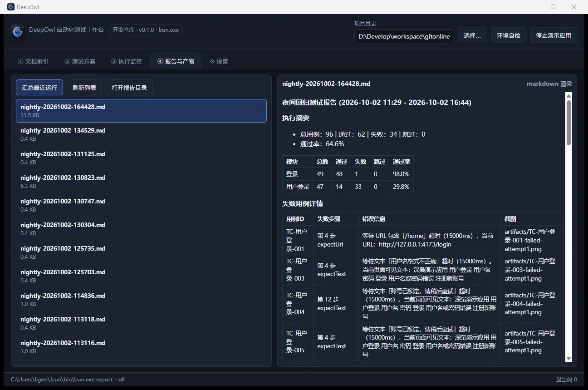Open report nightly-20261002-114836.md
The width and height of the screenshot is (588, 390).
[x=141, y=300]
